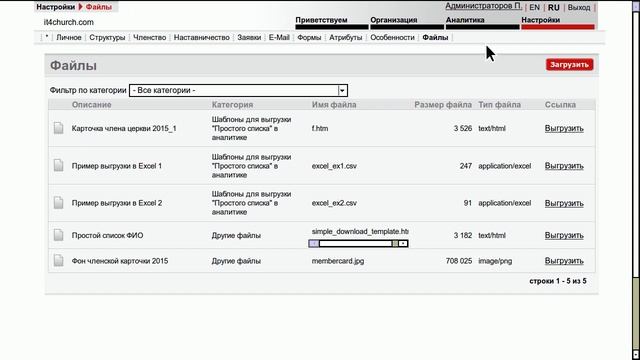Click the image/png file type cell
The height and width of the screenshot is (360, 640).
click(x=495, y=261)
